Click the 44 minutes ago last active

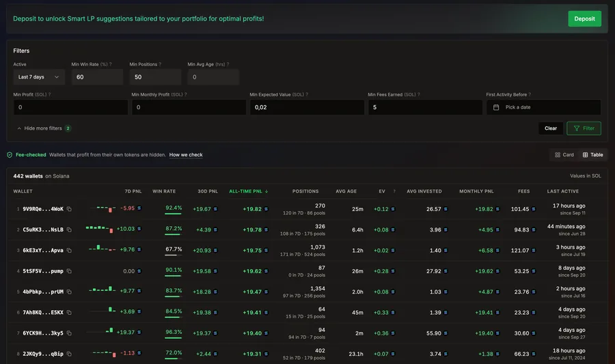566,227
